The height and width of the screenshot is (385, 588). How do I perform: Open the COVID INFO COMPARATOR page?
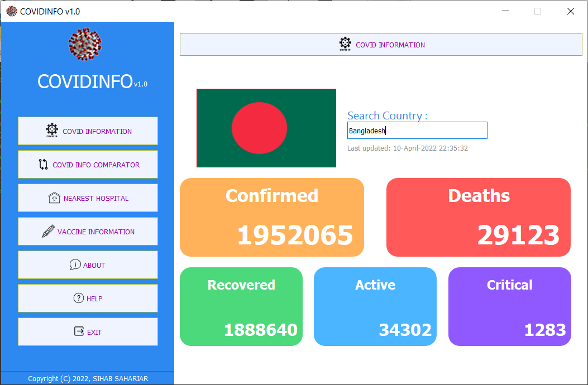pos(88,164)
